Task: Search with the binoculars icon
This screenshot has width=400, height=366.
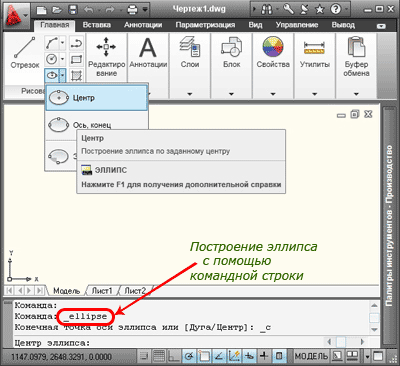Action: click(x=267, y=10)
